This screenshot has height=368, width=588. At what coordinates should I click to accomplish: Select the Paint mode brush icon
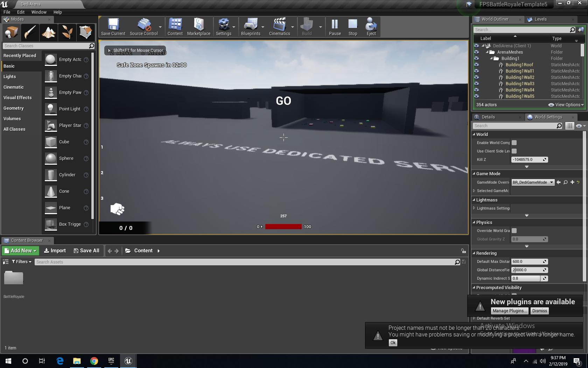click(x=30, y=32)
